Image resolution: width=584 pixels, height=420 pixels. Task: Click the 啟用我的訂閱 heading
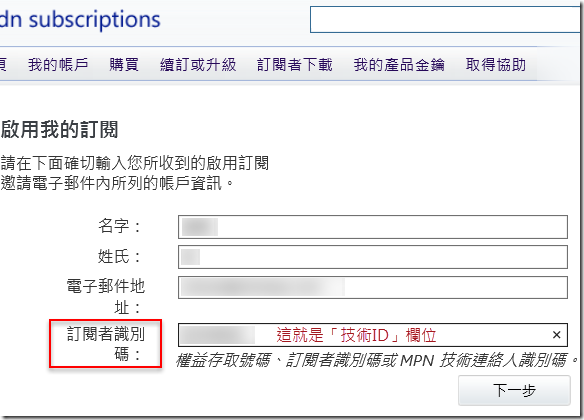tap(60, 130)
